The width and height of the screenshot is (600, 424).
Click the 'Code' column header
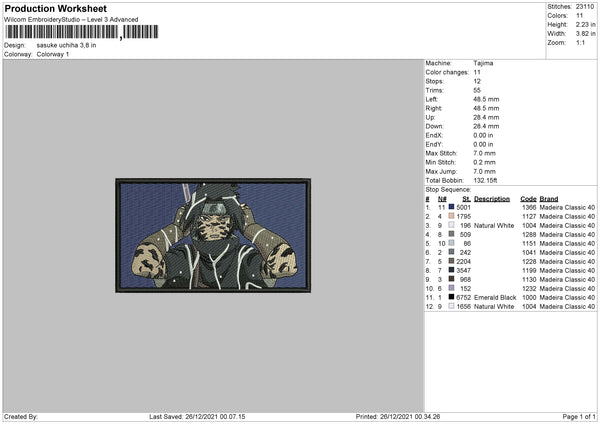click(528, 199)
